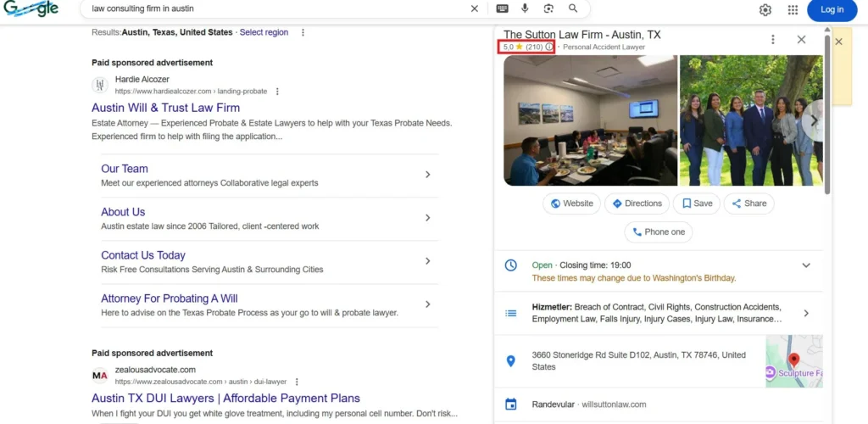Submit search with the magnifier icon

tap(573, 8)
